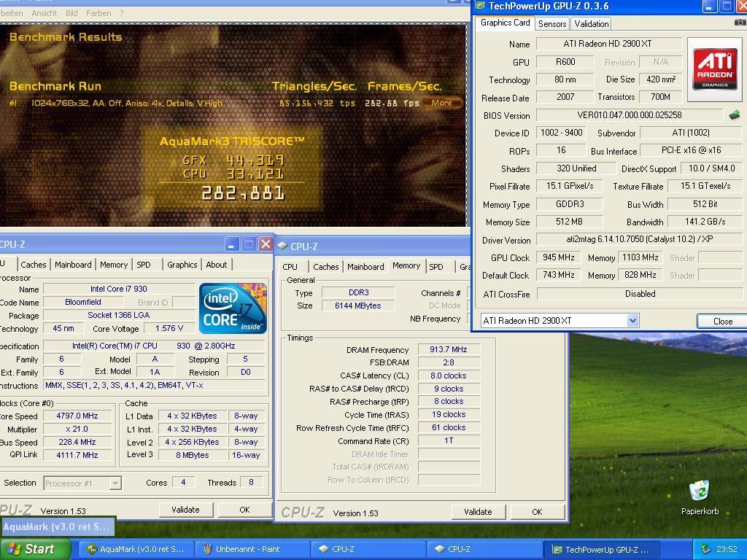
Task: Click the CPU-Z icon in the Memory window title bar
Action: click(282, 246)
